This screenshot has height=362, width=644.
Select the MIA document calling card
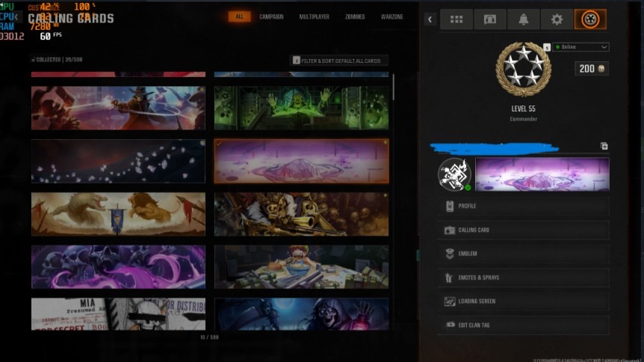118,314
